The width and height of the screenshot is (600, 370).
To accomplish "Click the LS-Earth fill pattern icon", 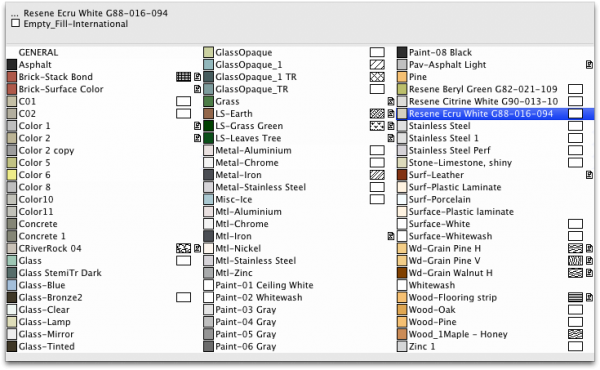I will pyautogui.click(x=377, y=114).
